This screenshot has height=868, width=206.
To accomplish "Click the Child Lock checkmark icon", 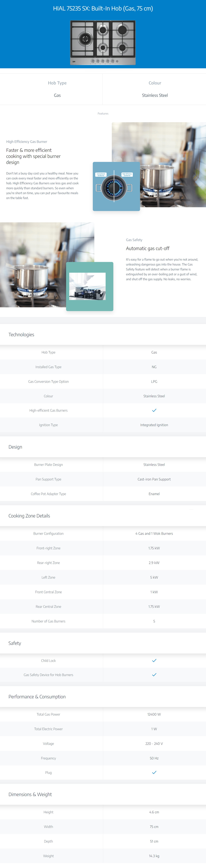I will click(x=154, y=660).
